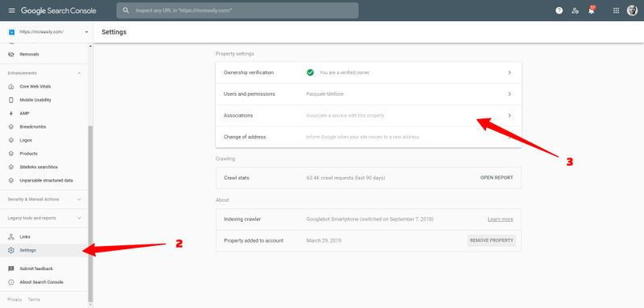Select Breadcrumbs in the sidebar
Screen dimensions: 644x308
click(x=44, y=127)
